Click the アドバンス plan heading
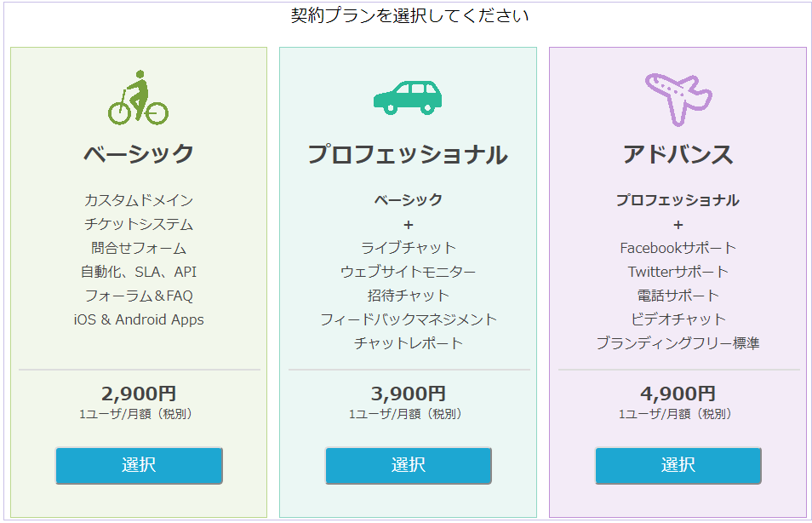The image size is (812, 523). point(678,154)
